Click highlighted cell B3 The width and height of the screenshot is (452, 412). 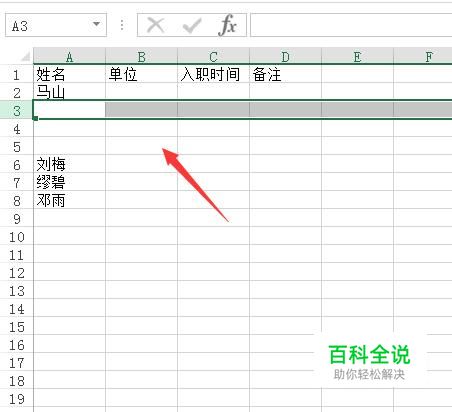(141, 110)
